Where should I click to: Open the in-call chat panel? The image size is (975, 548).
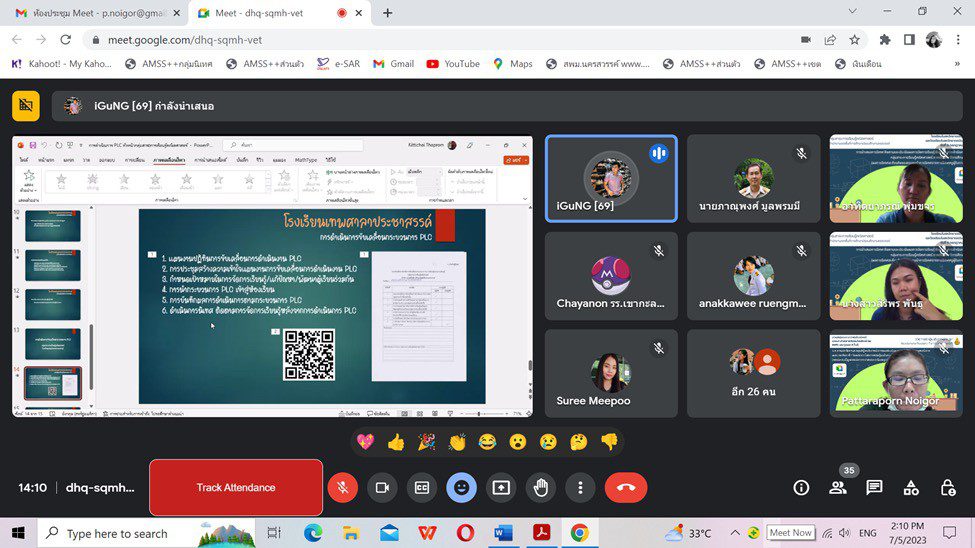point(874,488)
